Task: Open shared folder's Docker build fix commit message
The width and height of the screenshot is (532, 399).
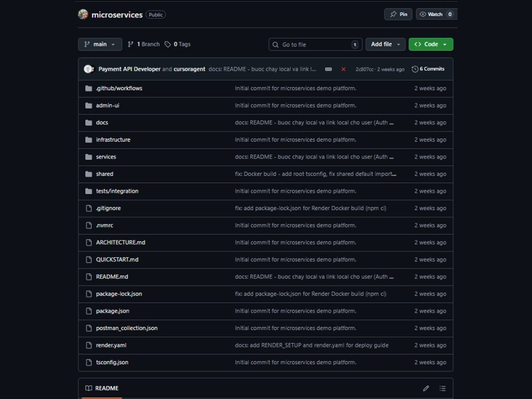Action: 315,174
